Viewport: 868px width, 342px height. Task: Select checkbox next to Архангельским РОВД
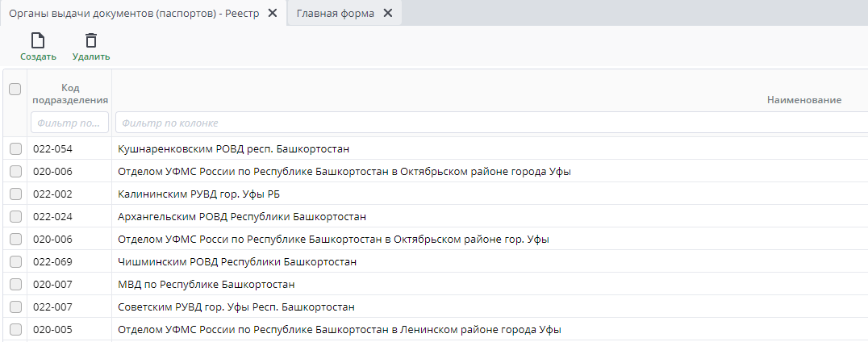(x=15, y=217)
